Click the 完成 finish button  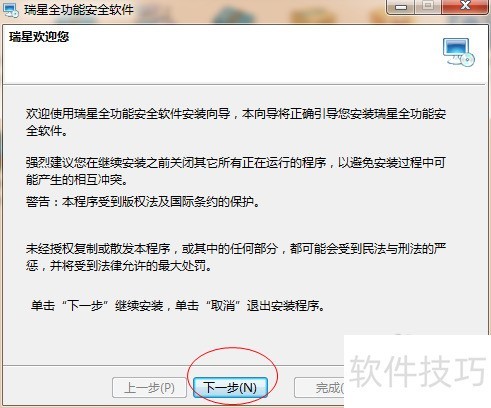(319, 388)
